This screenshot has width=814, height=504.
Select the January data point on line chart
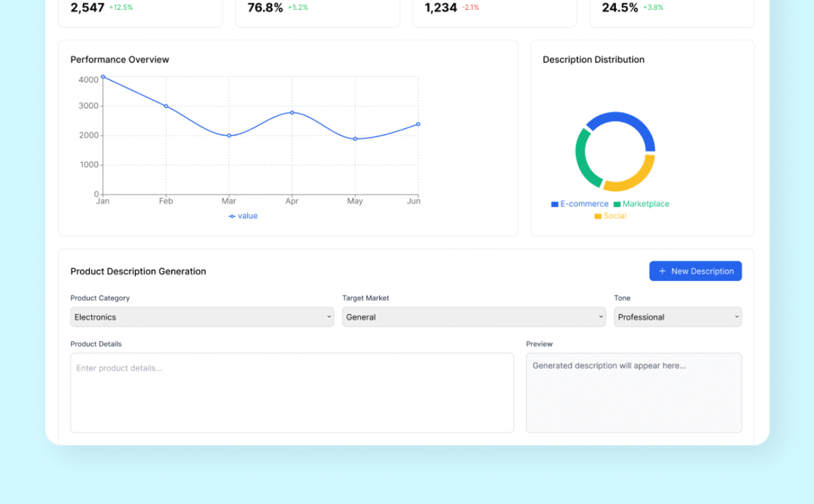point(103,77)
